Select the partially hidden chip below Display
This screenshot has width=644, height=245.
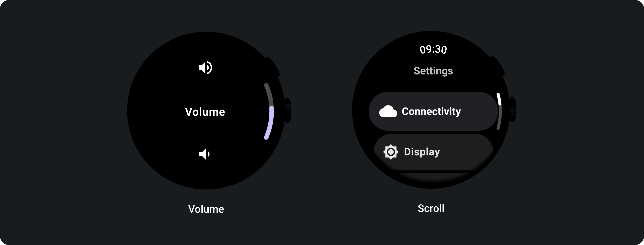coord(433,177)
